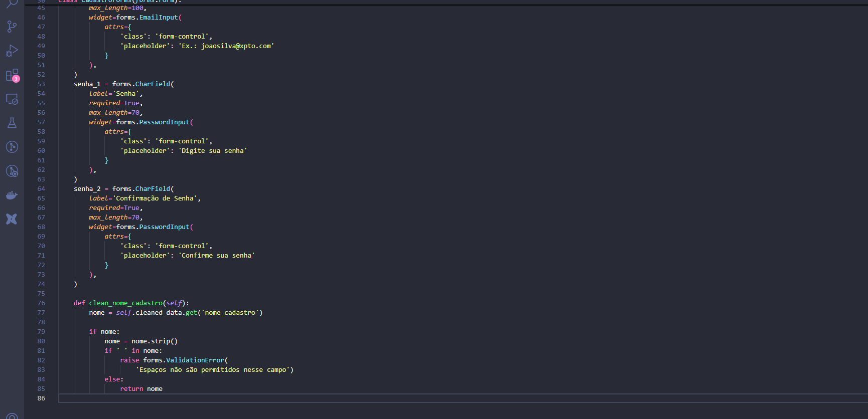The image size is (868, 419).
Task: Click 'form-control' class on line 59
Action: [182, 141]
